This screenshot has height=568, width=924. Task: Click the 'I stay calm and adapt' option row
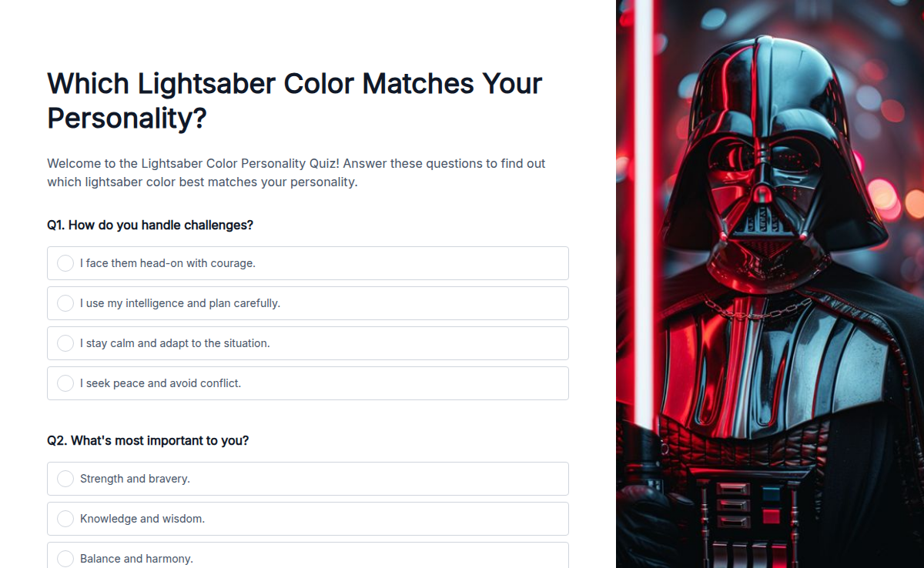(308, 342)
